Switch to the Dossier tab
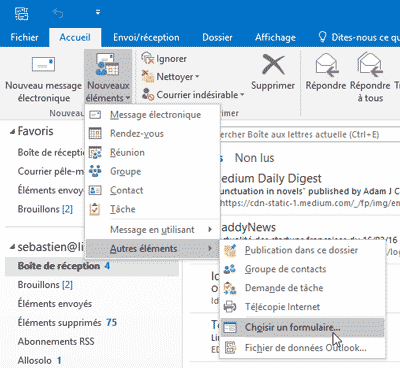This screenshot has height=368, width=400. coord(217,37)
